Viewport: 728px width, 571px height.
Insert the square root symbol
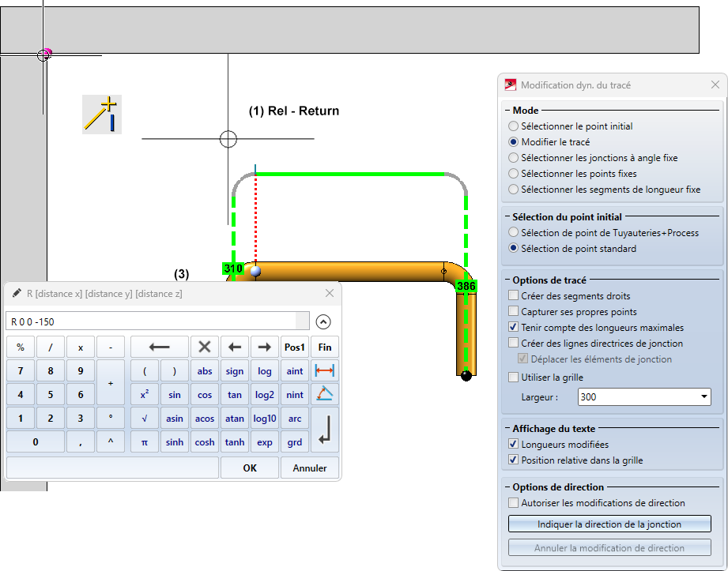(x=144, y=418)
